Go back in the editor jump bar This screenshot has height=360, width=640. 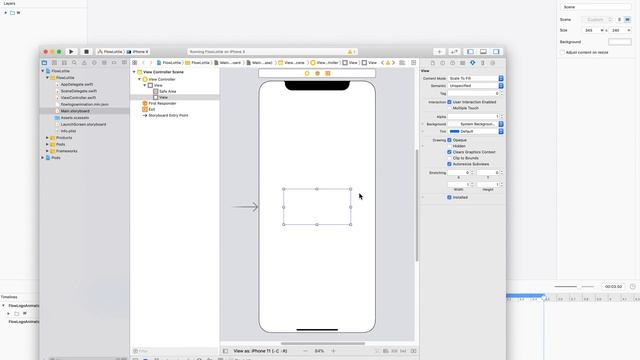[143, 63]
